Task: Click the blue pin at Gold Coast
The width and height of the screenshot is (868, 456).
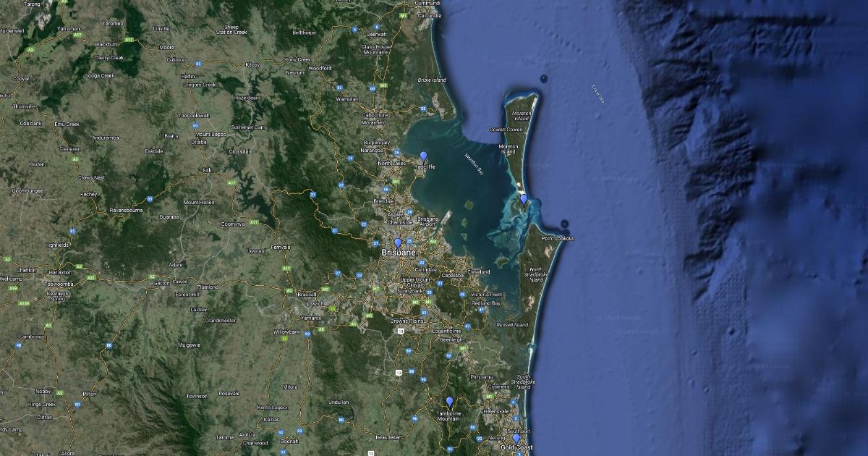Action: [x=516, y=439]
